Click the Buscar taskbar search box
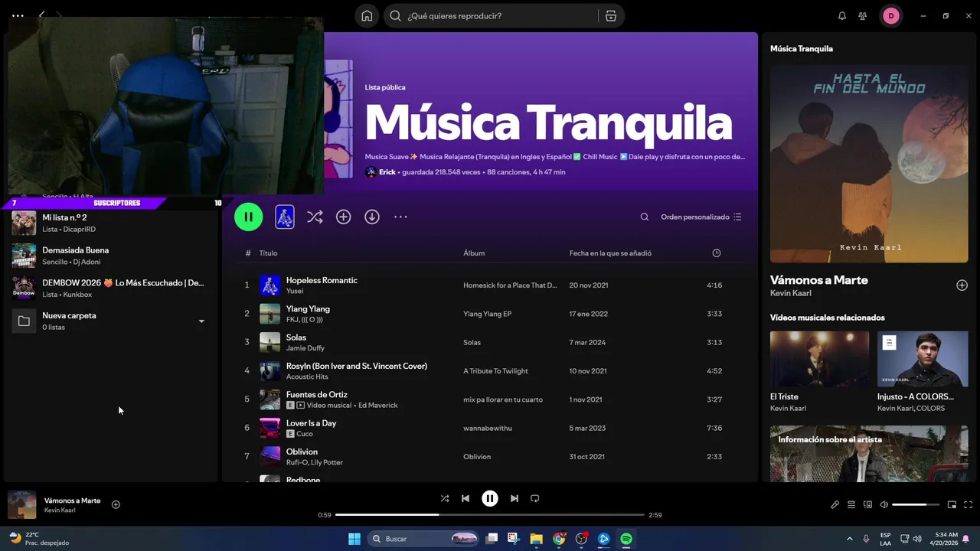 tap(425, 539)
